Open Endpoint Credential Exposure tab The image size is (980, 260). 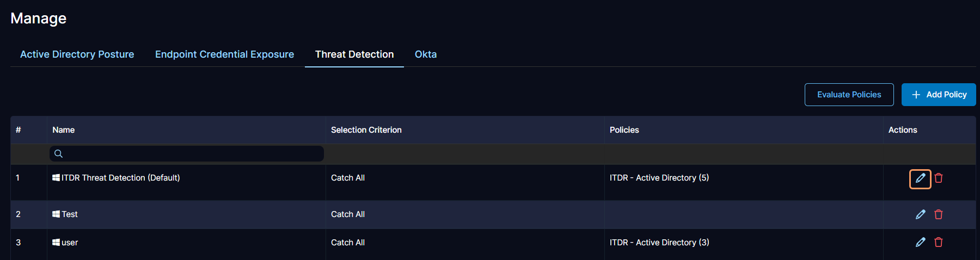pos(224,54)
